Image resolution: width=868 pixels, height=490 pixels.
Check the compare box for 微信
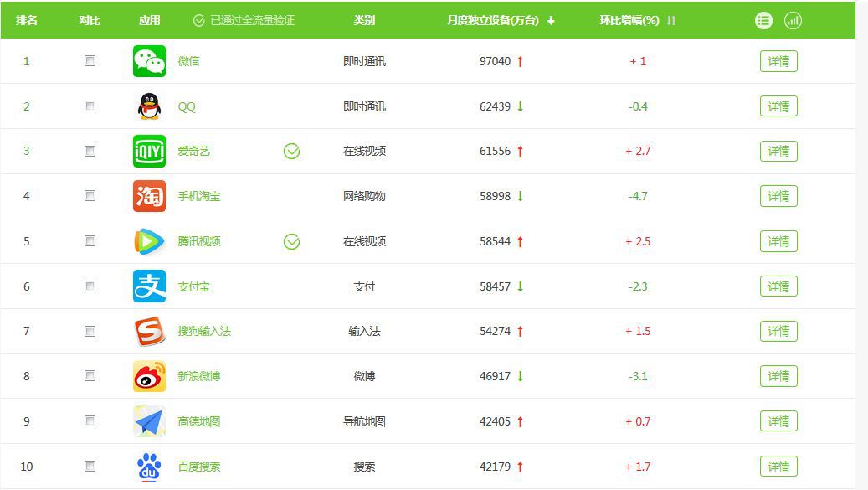90,61
